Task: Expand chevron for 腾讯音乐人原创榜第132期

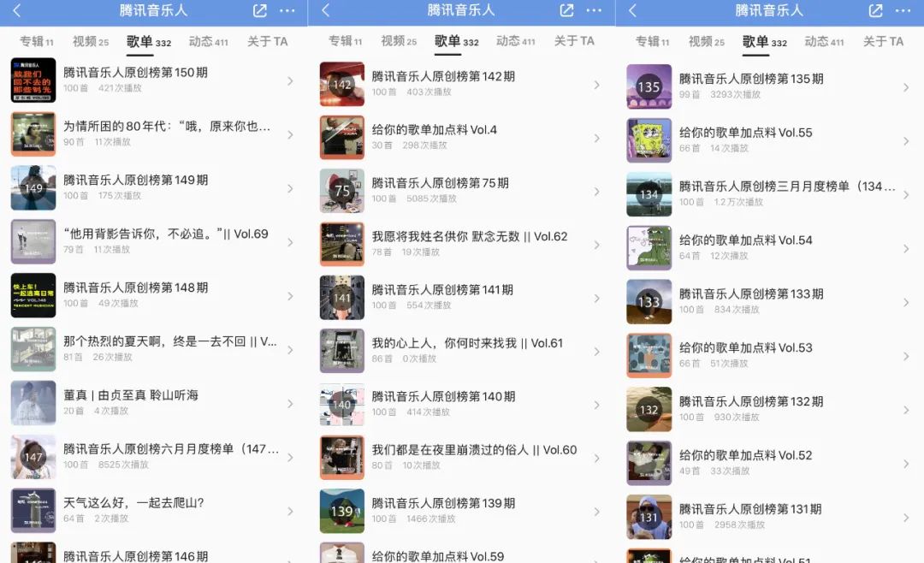Action: pyautogui.click(x=906, y=410)
